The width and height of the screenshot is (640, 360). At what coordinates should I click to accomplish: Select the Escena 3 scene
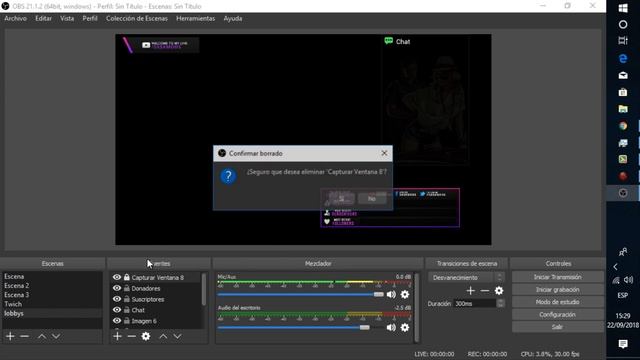[52, 295]
